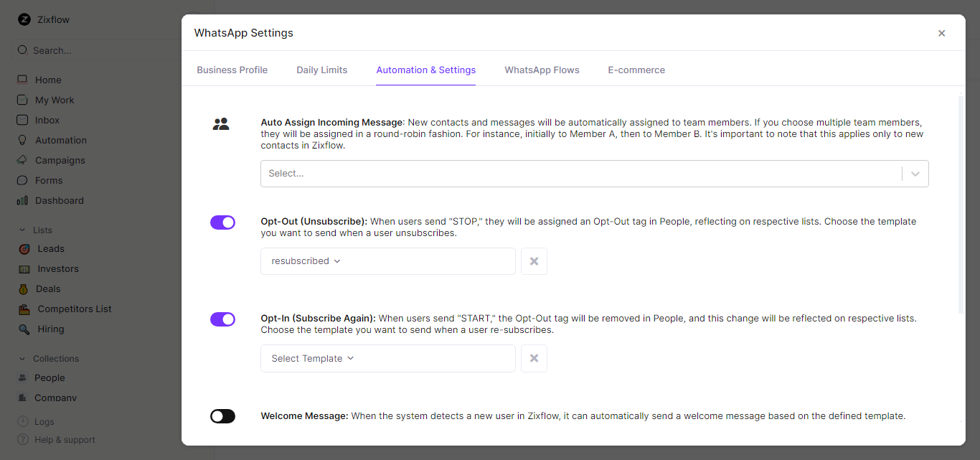Disable Opt-Out (Unsubscribe) setting
Image resolution: width=980 pixels, height=460 pixels.
coord(222,222)
